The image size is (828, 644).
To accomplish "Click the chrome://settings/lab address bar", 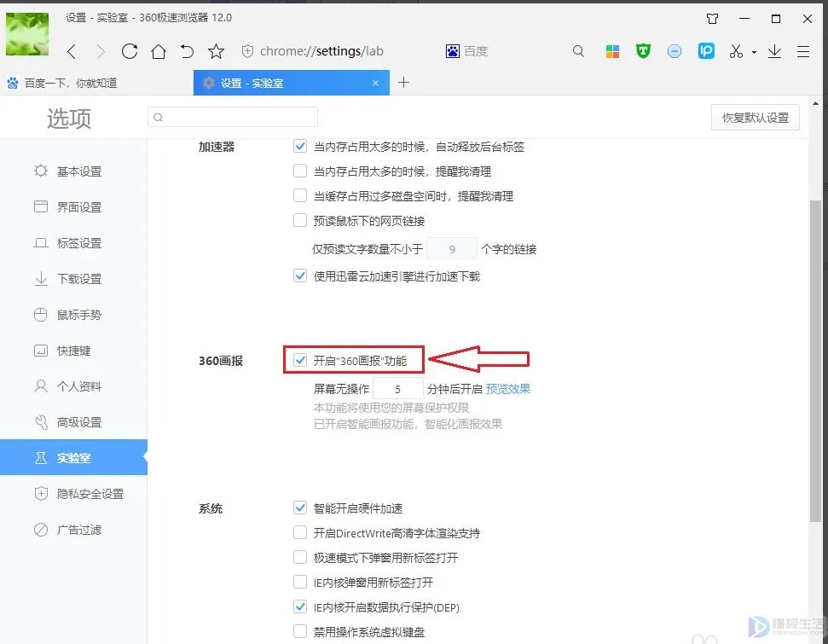I will 321,51.
